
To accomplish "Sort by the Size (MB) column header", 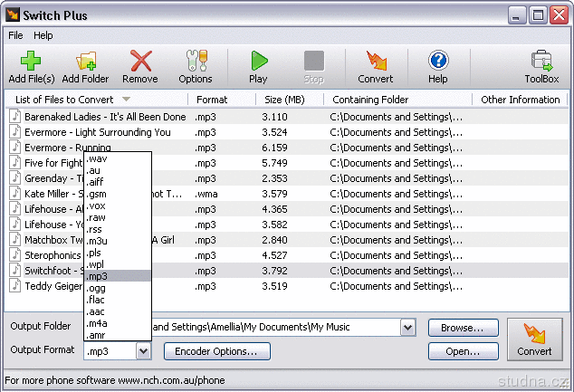I will (x=282, y=100).
